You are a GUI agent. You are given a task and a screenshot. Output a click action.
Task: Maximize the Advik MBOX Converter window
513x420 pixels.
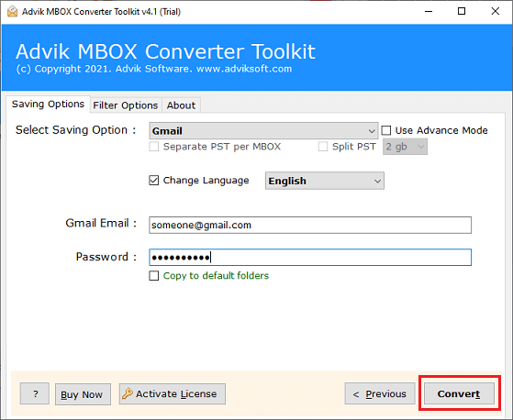[x=462, y=11]
